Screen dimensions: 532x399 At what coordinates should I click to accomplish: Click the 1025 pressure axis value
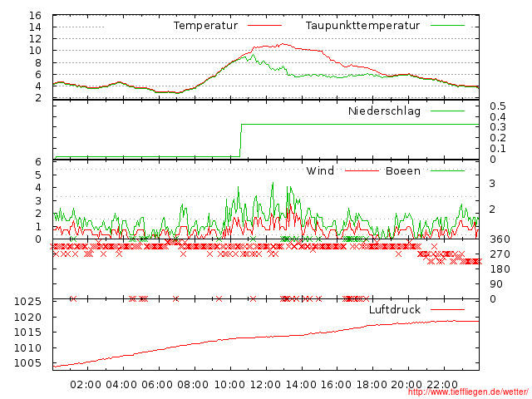(x=27, y=302)
